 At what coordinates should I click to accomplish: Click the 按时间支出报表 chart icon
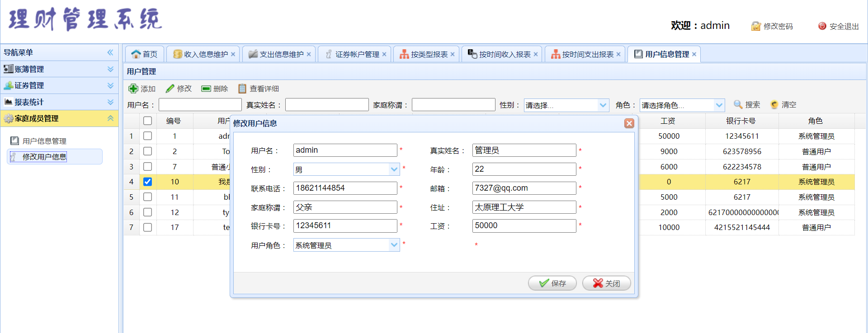coord(556,54)
